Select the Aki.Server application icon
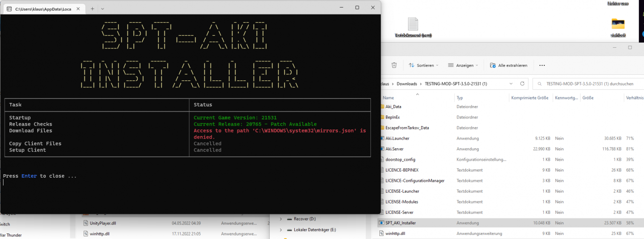 click(x=381, y=149)
